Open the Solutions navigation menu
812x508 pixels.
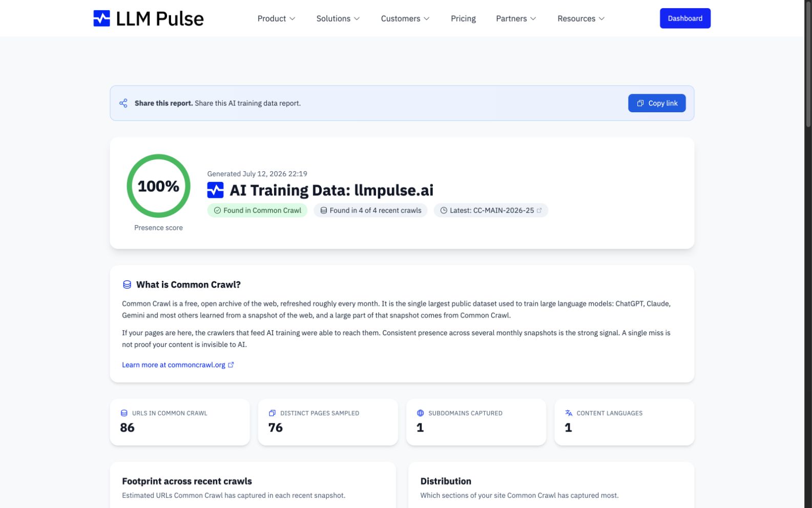(338, 18)
